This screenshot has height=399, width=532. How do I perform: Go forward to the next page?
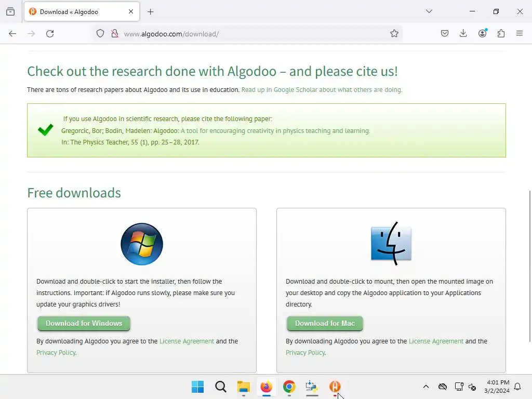coord(31,34)
